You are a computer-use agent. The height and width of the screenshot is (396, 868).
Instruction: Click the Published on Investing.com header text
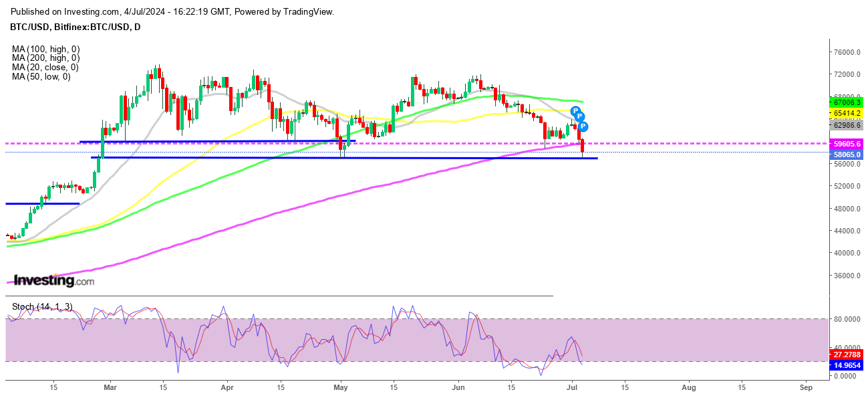173,12
